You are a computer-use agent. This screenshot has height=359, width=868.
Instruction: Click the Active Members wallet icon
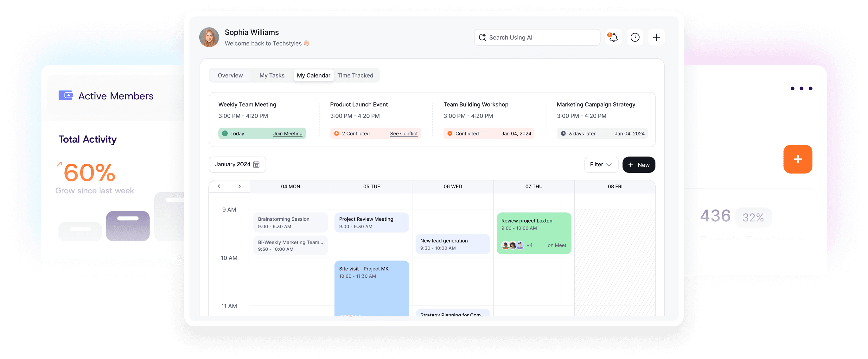coord(66,95)
